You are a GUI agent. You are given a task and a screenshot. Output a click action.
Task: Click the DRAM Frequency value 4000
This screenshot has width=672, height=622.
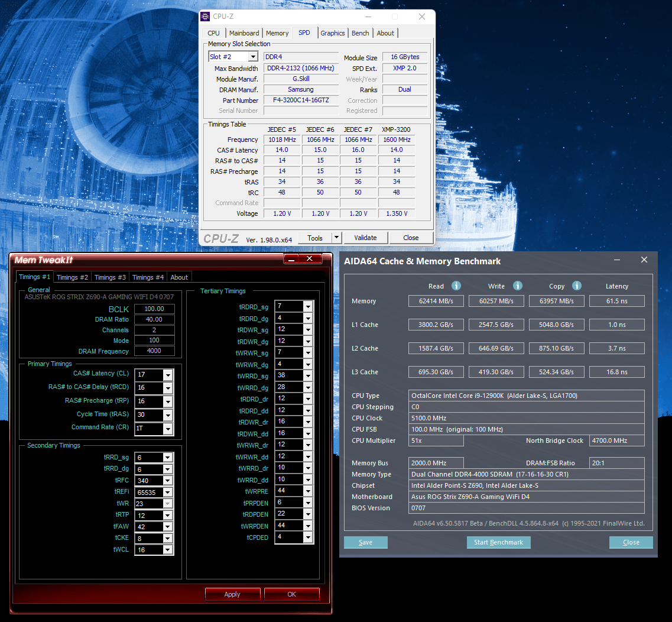(154, 351)
